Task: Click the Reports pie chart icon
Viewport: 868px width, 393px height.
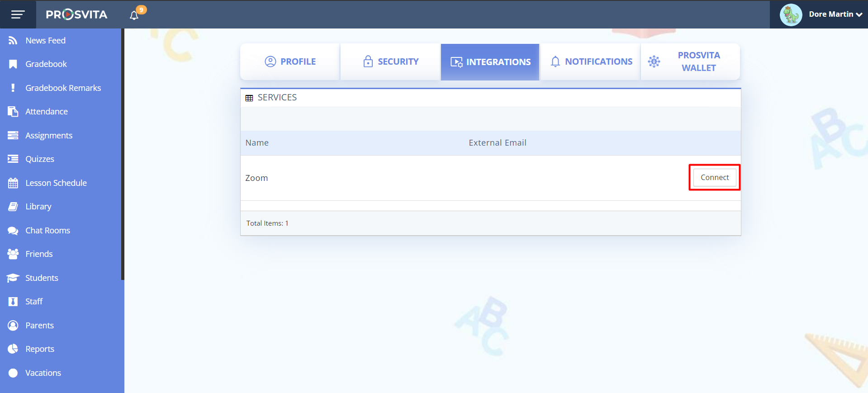Action: [x=13, y=349]
